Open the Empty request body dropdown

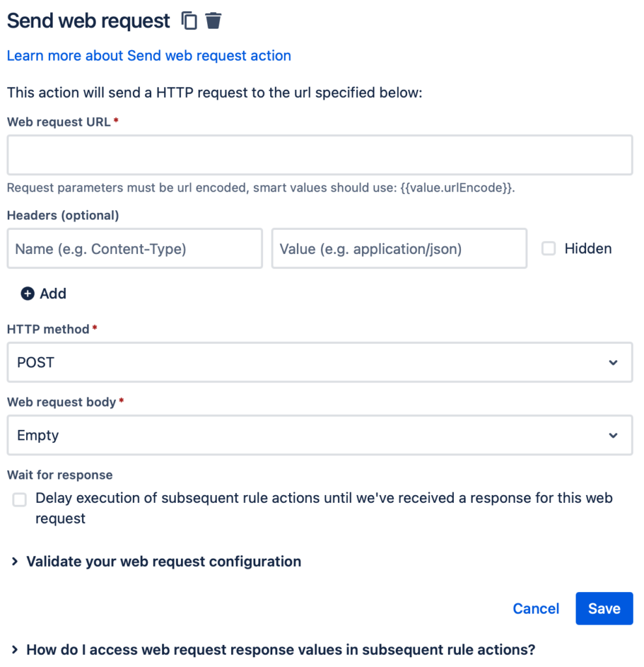[320, 435]
